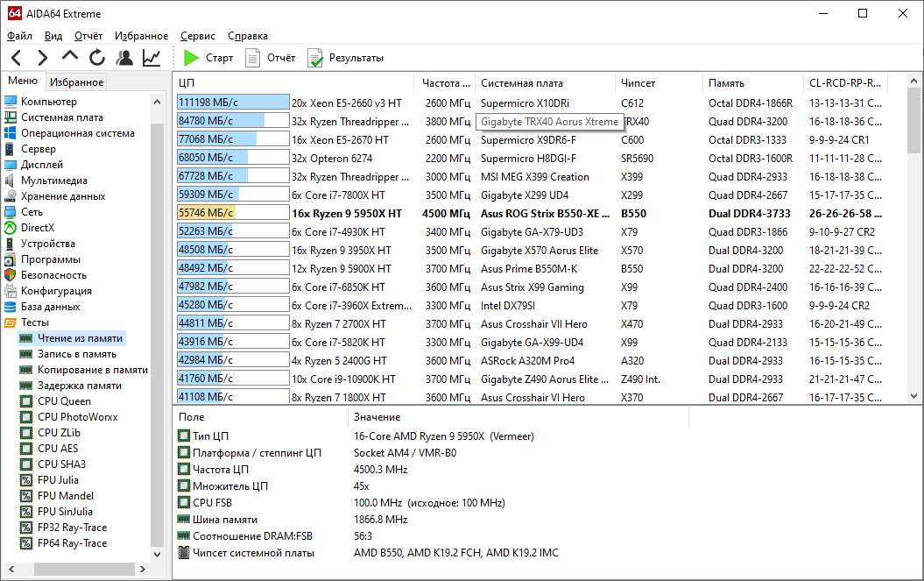The width and height of the screenshot is (924, 581).
Task: Select Системная плата tree item
Action: coord(62,117)
